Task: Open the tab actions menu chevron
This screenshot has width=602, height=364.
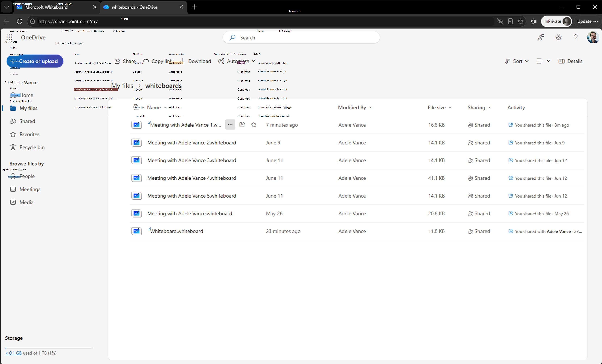Action: click(x=7, y=7)
